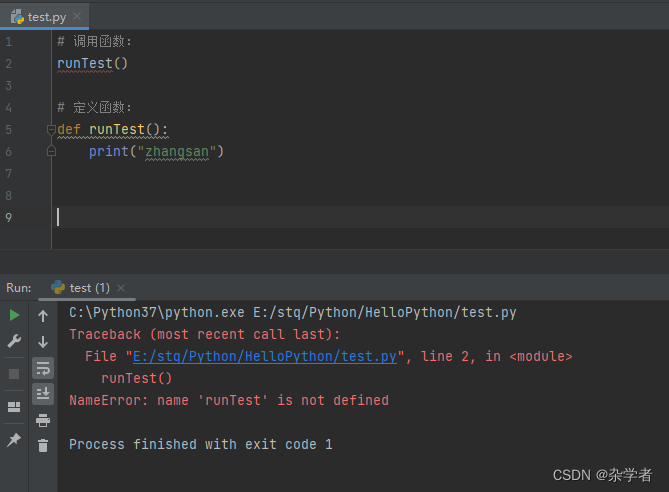
Task: Click the green Rerun button
Action: (x=14, y=315)
